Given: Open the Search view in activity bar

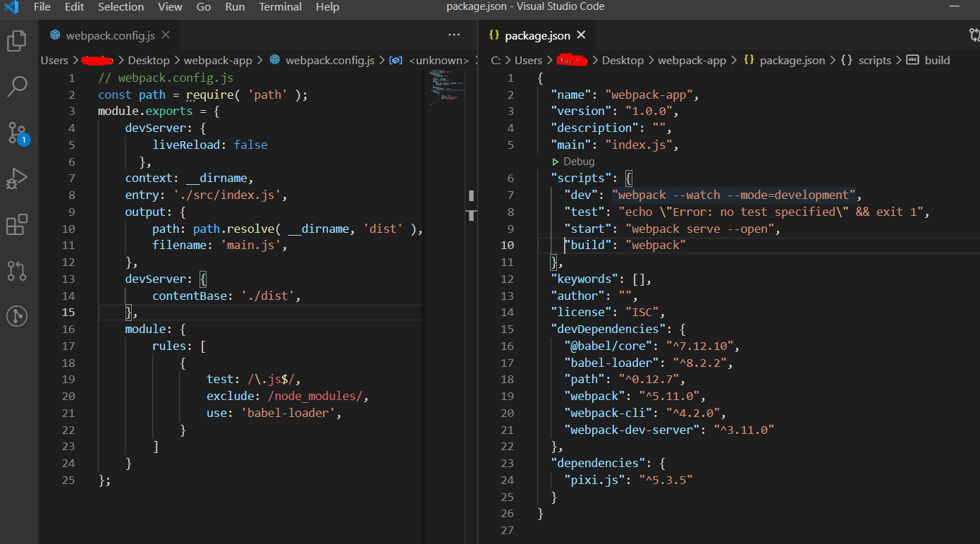Looking at the screenshot, I should (17, 86).
